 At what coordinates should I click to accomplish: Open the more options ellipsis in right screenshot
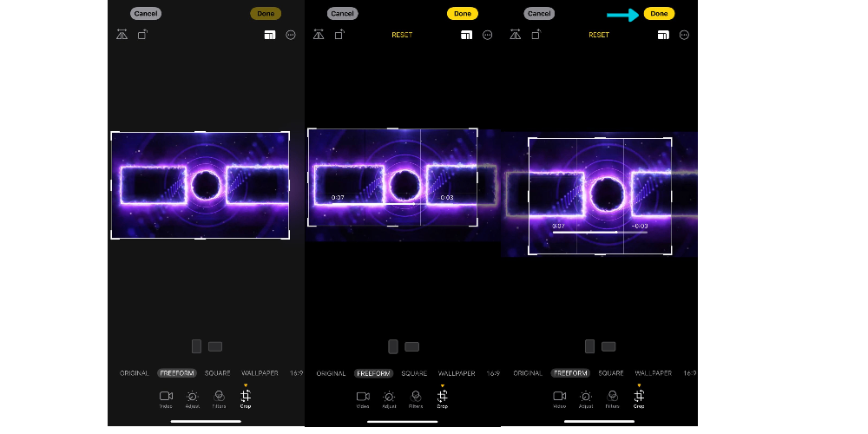click(684, 35)
